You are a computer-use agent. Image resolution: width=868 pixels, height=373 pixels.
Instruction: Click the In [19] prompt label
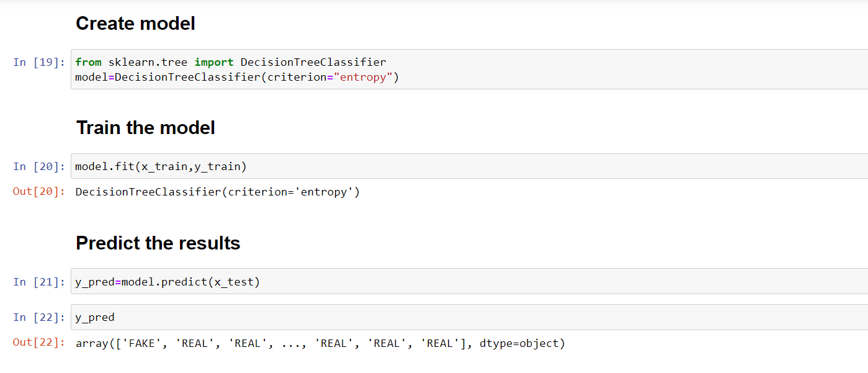click(x=39, y=62)
